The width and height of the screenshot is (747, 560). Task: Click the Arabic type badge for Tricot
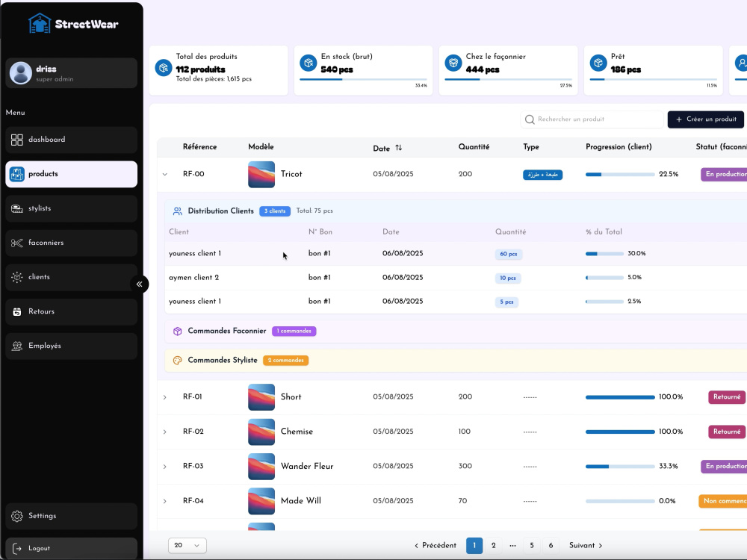pos(542,175)
